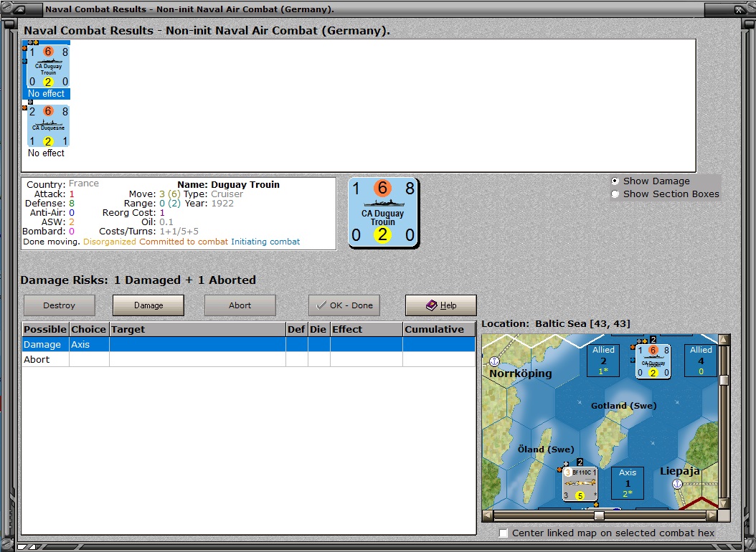Select the Abort row in possible results table

coord(249,359)
